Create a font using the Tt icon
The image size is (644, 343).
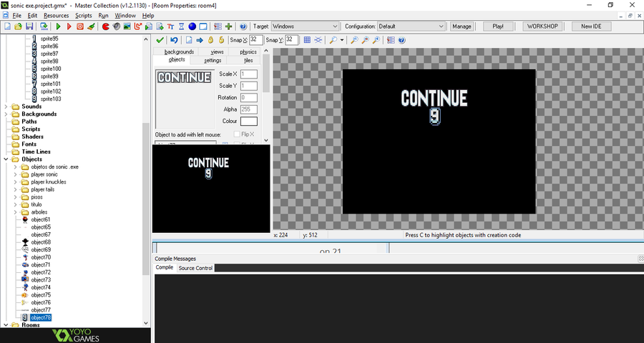170,26
